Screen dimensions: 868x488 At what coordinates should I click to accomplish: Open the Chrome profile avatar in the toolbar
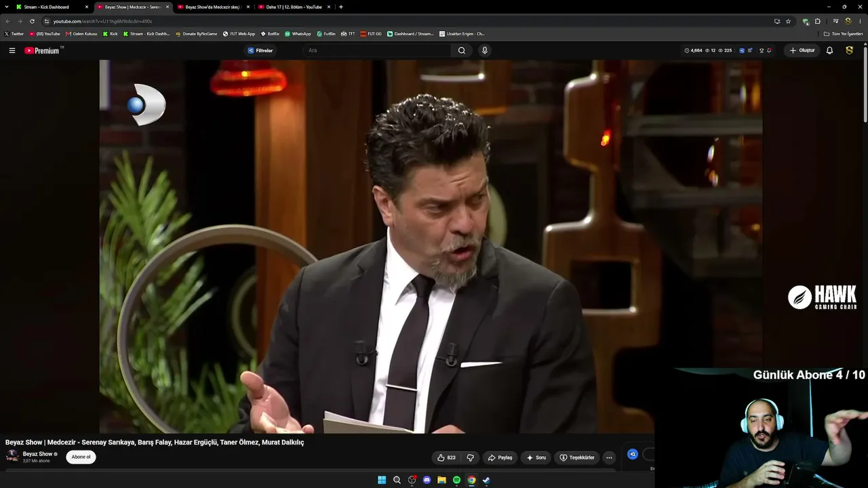[x=848, y=21]
